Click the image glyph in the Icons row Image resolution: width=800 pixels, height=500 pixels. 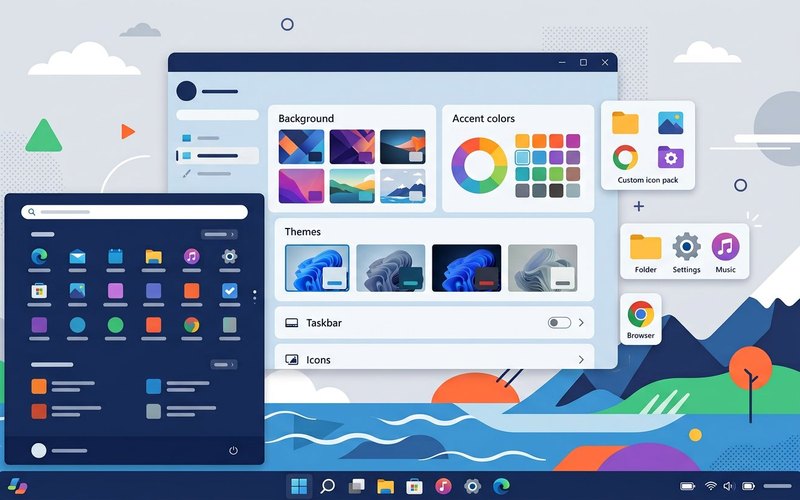[291, 360]
